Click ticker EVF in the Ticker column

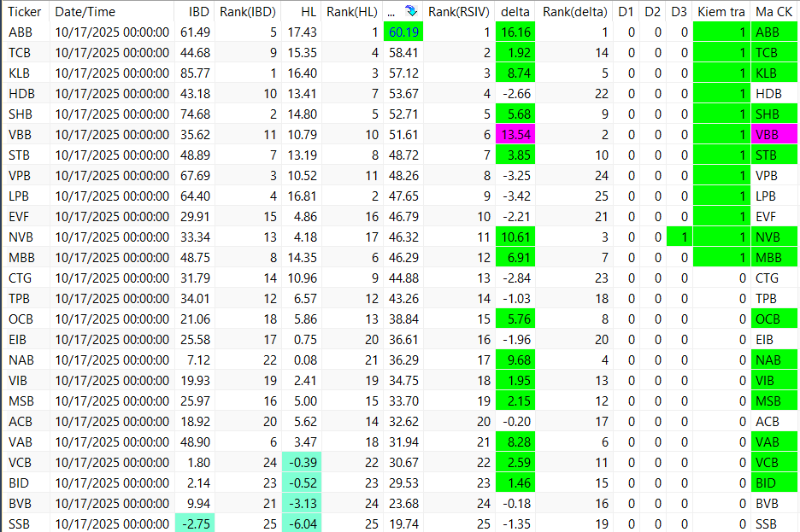pyautogui.click(x=18, y=217)
